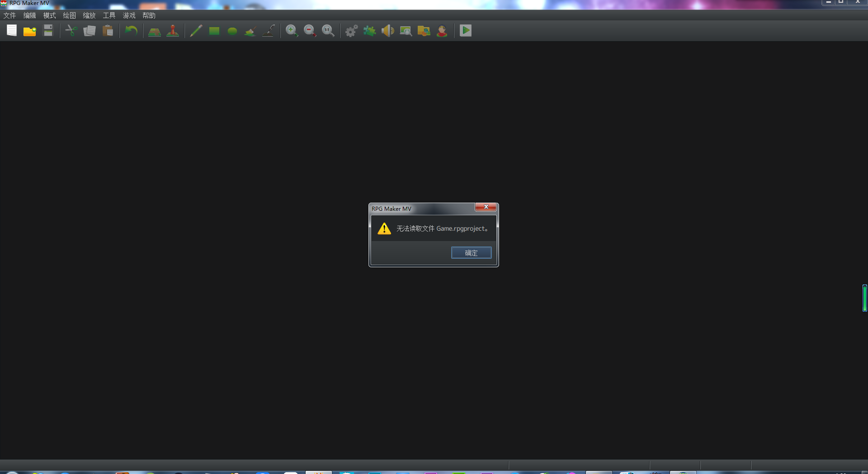868x474 pixels.
Task: Open the 编辑 menu
Action: pos(30,15)
